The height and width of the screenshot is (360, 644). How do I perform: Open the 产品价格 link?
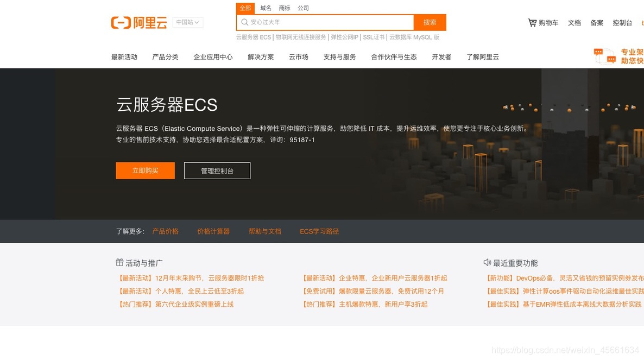point(165,231)
